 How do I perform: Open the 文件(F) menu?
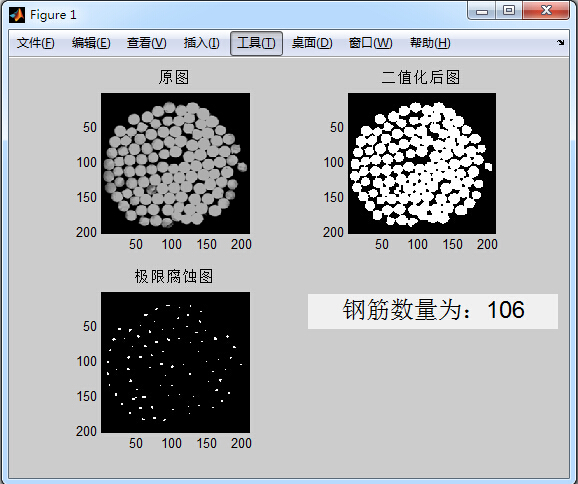tap(36, 43)
